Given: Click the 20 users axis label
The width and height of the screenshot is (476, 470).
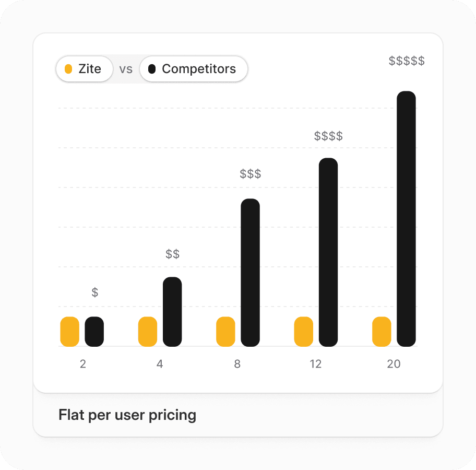Looking at the screenshot, I should (394, 364).
